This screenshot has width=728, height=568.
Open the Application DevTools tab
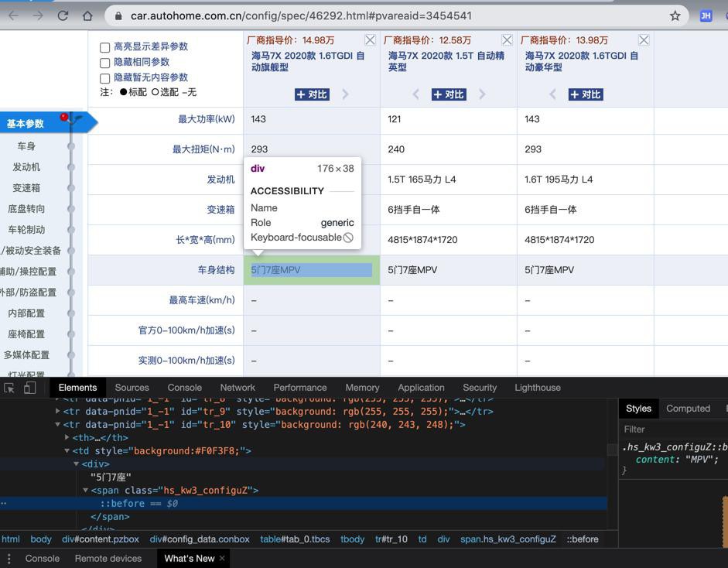(421, 388)
